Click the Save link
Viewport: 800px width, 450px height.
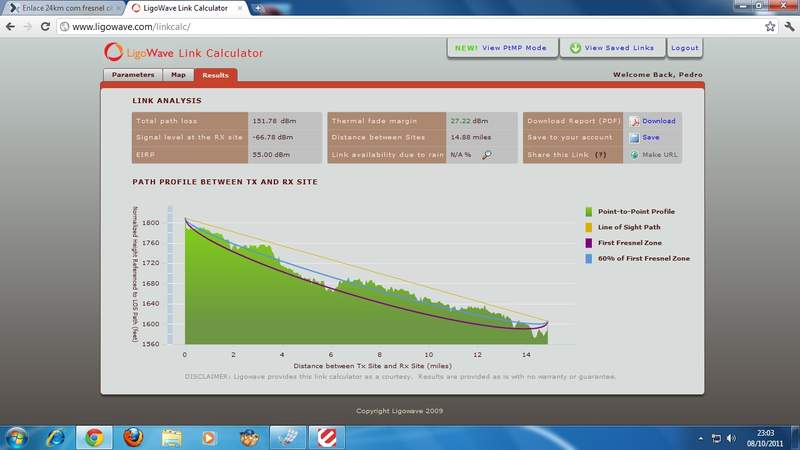click(x=651, y=137)
